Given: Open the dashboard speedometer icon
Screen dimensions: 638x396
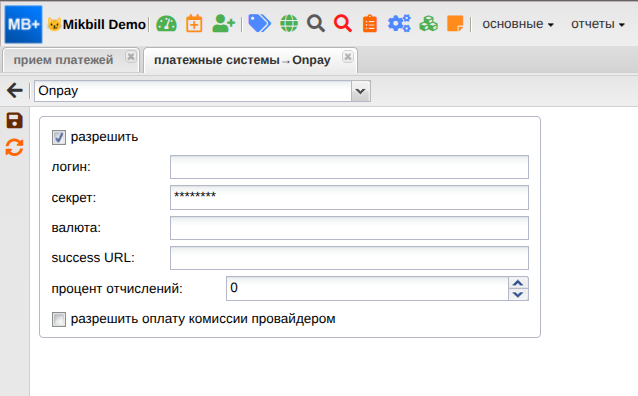Looking at the screenshot, I should (166, 24).
